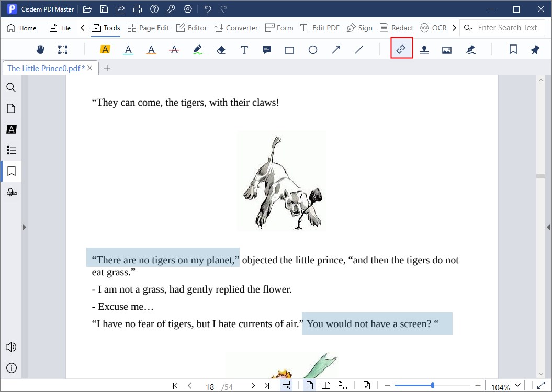Switch to the Edit PDF tab

[x=320, y=28]
